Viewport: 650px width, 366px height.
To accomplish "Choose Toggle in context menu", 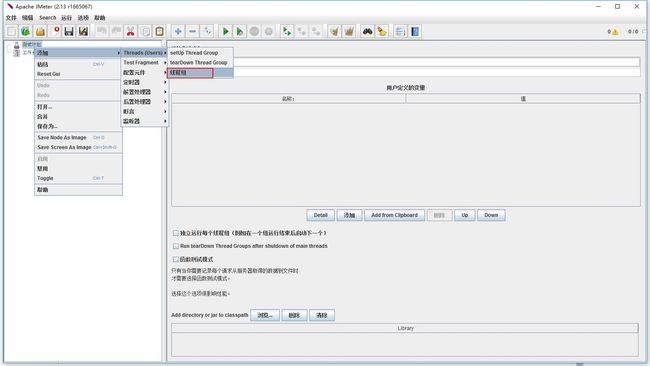I will click(x=78, y=178).
